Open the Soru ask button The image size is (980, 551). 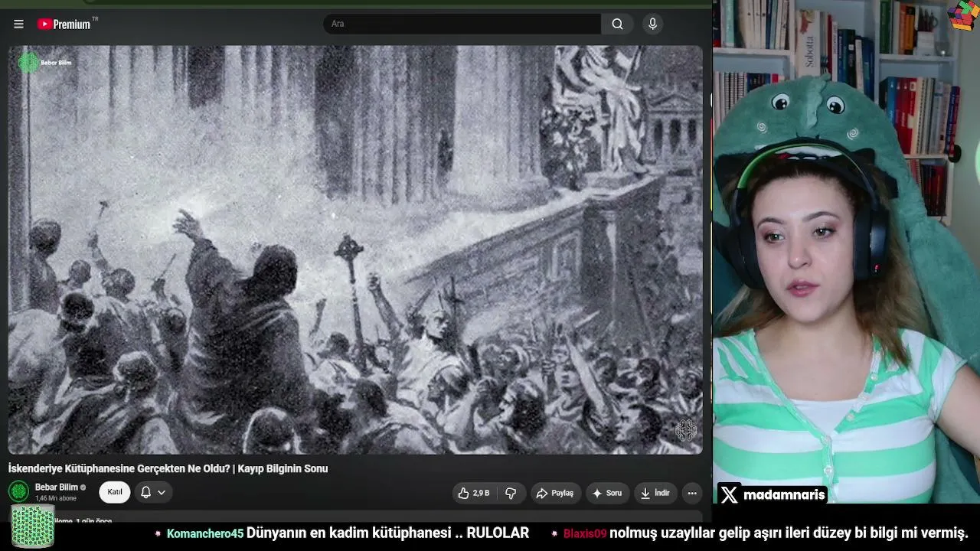[x=607, y=493]
